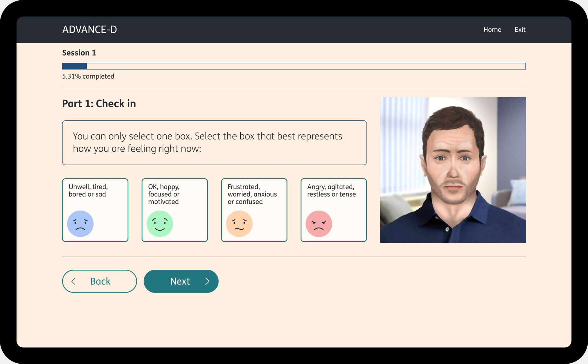
Task: Click the red angry face emoji
Action: (319, 224)
